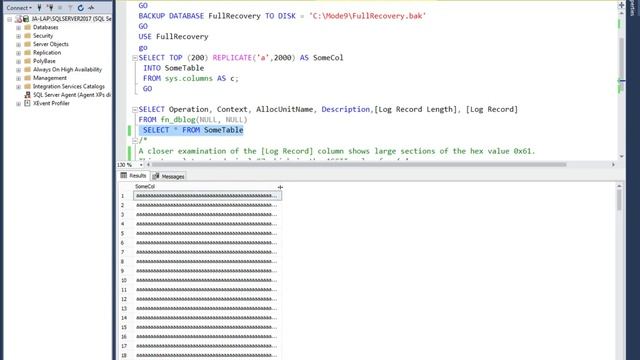Click the Connect Object Explorer plug icon
Screen dimensions: 640x360
pyautogui.click(x=39, y=7)
